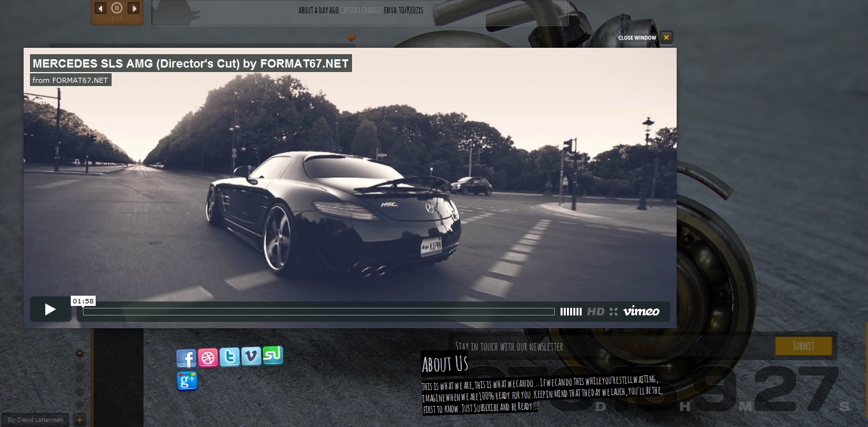Click the video progress bar
Image resolution: width=868 pixels, height=427 pixels.
[x=318, y=312]
